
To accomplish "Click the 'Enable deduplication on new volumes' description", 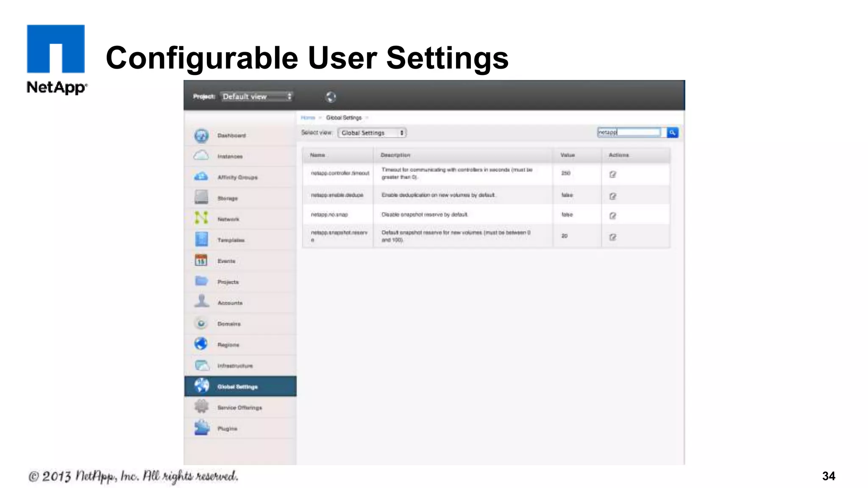I will click(x=438, y=195).
